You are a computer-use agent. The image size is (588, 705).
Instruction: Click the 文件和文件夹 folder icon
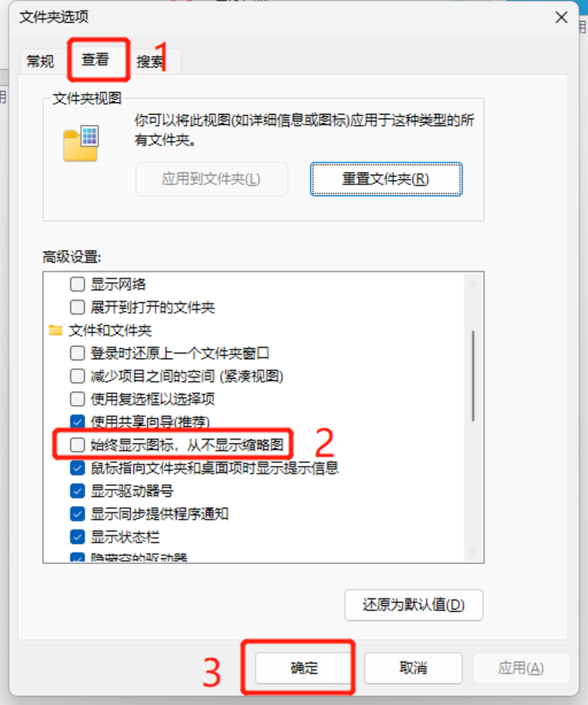(x=55, y=331)
